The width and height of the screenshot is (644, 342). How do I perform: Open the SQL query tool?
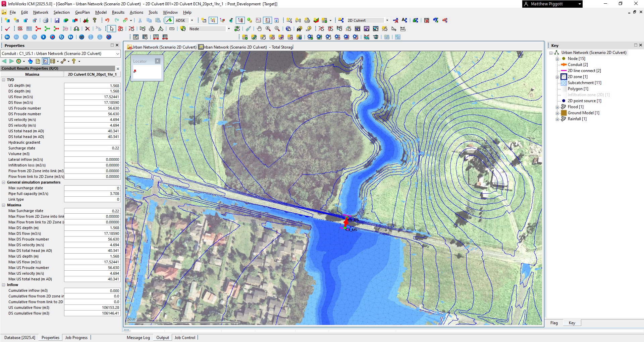coord(20,29)
